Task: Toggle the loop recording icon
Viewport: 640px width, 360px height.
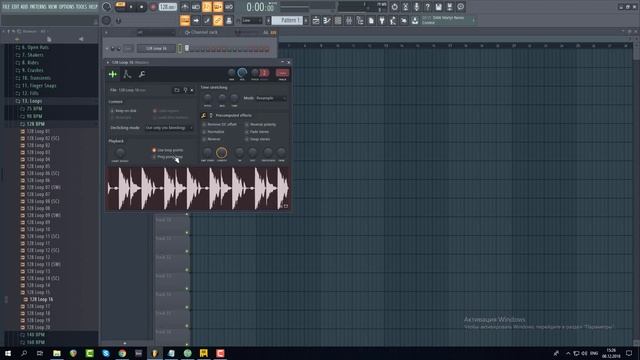Action: [229, 7]
